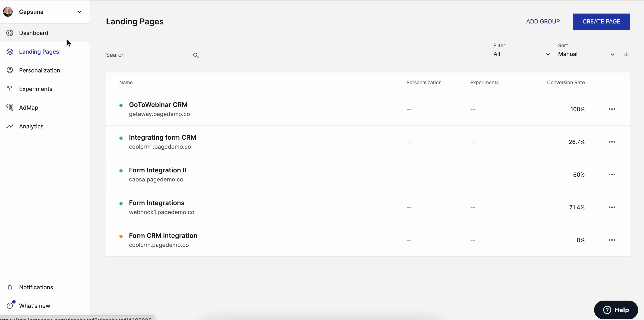The width and height of the screenshot is (644, 320).
Task: Click the search input field
Action: pos(150,55)
